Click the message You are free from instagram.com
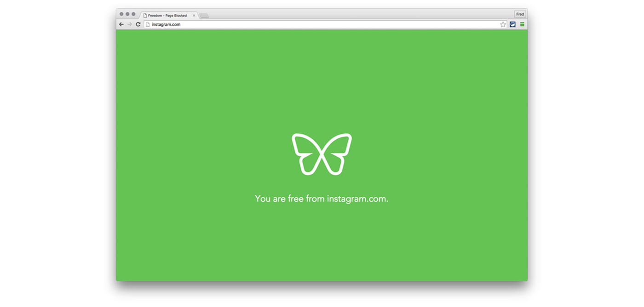The height and width of the screenshot is (307, 644). 322,198
